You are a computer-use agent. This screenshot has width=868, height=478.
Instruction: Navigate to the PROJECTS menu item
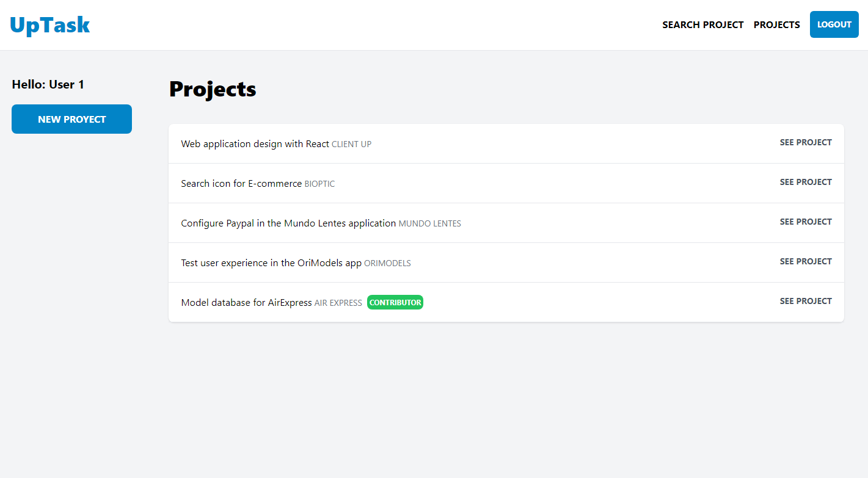(776, 24)
